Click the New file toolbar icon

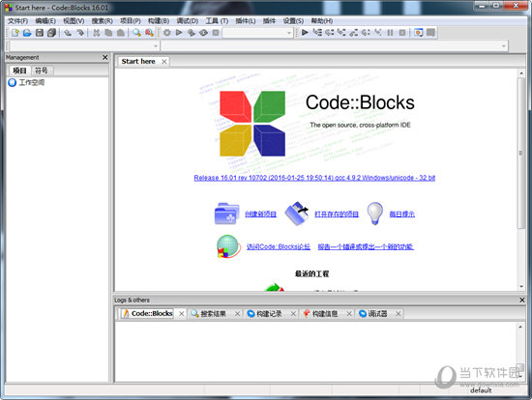(x=15, y=33)
